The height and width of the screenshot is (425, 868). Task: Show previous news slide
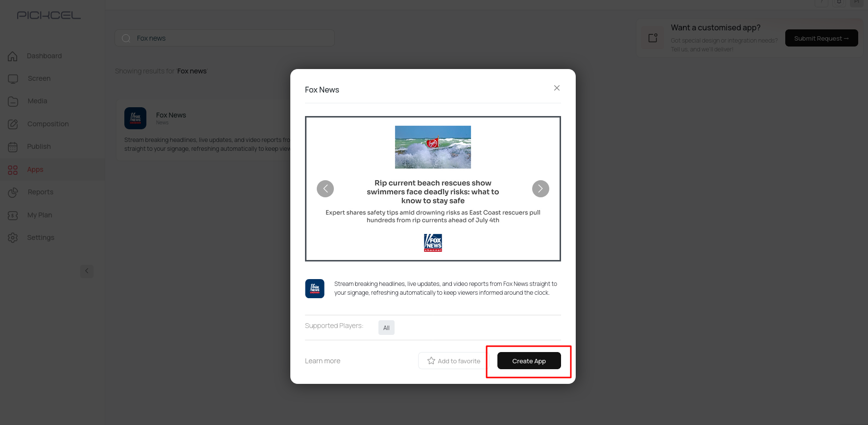325,189
